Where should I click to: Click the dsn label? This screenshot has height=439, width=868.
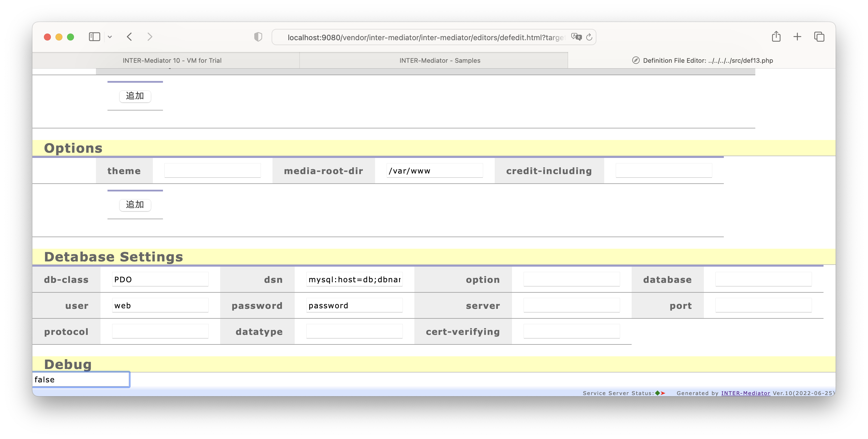click(x=273, y=280)
